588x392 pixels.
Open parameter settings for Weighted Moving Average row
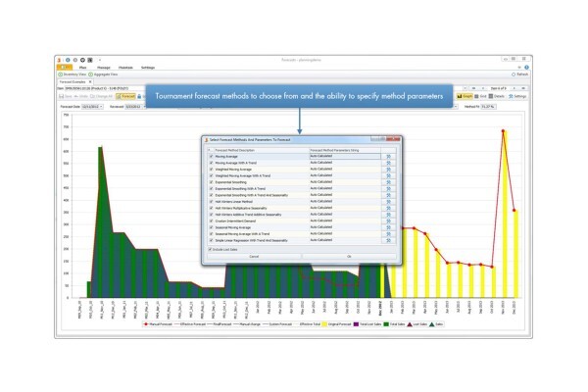click(x=388, y=170)
